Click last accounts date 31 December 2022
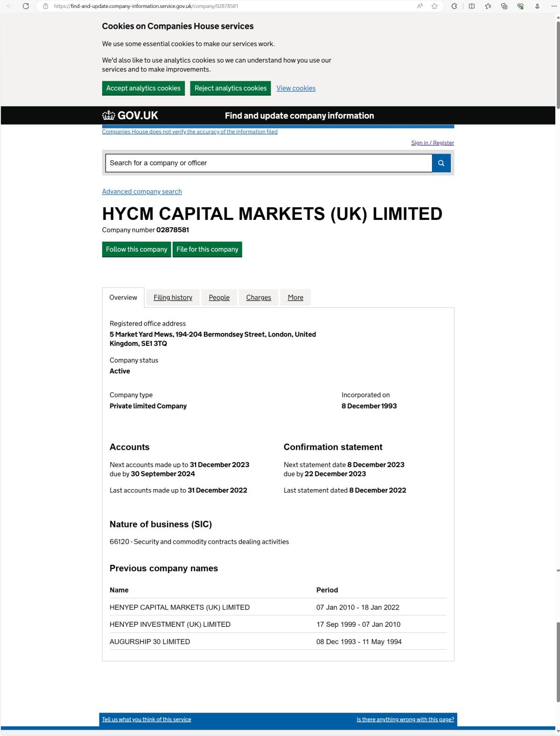The height and width of the screenshot is (736, 560). (x=217, y=490)
